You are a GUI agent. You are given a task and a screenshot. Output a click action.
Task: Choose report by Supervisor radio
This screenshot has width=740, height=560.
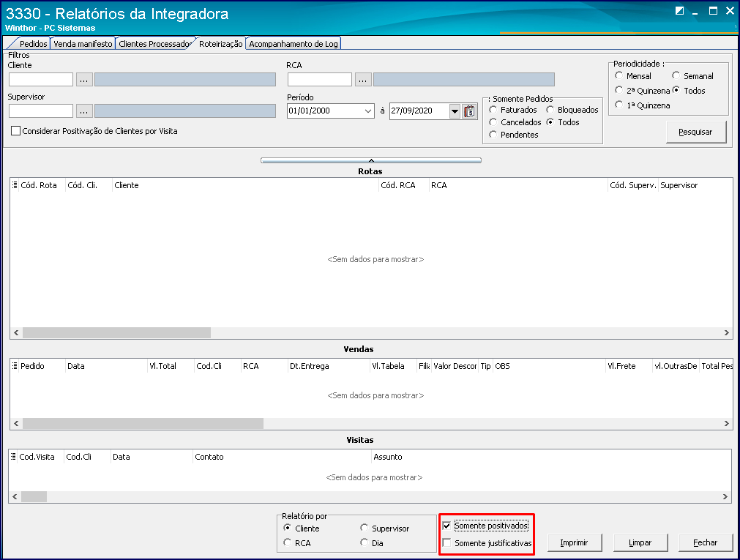click(x=364, y=528)
